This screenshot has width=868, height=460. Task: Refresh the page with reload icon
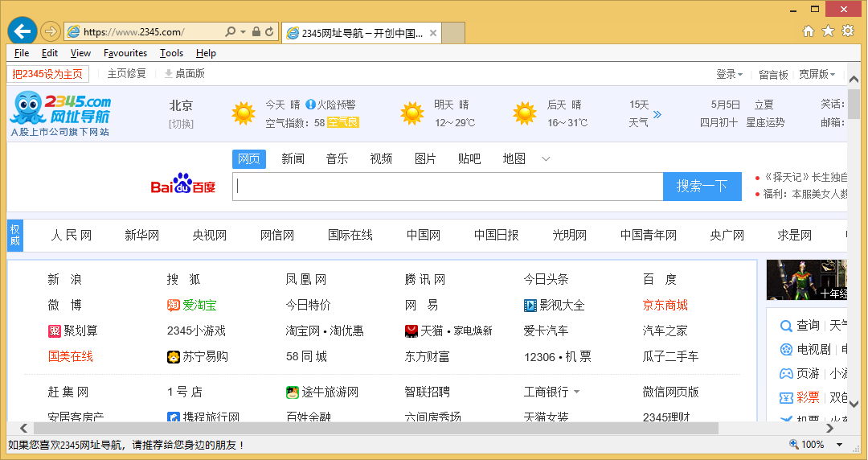point(269,31)
